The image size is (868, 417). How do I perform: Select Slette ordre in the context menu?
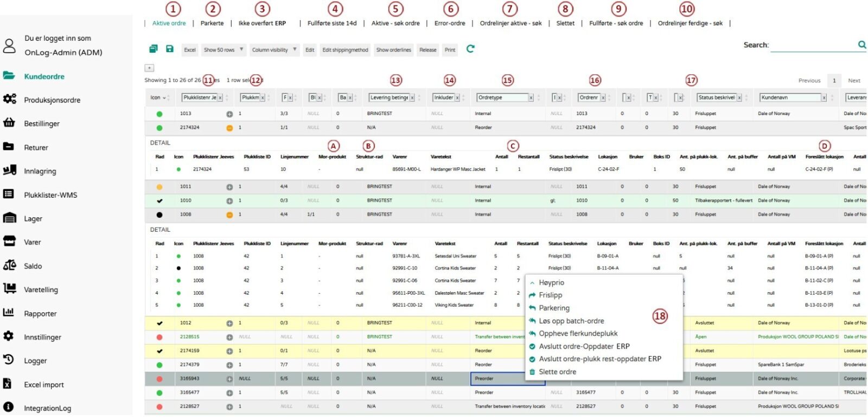pos(557,372)
